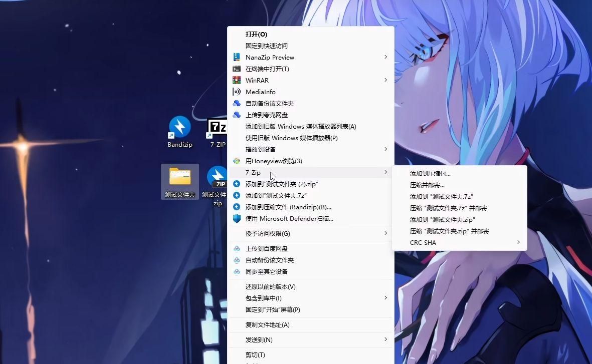The height and width of the screenshot is (364, 592).
Task: Choose 压缩 "测试文件夹.zip" 并邮寄
Action: 460,231
